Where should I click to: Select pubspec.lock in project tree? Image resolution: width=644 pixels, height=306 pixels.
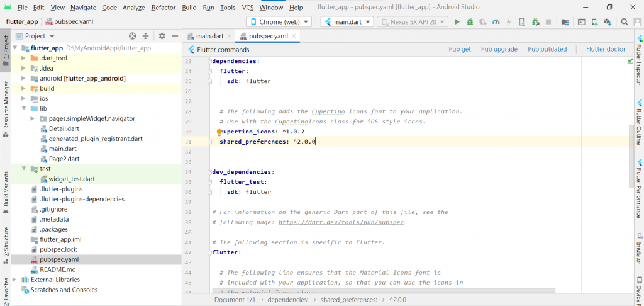[58, 250]
